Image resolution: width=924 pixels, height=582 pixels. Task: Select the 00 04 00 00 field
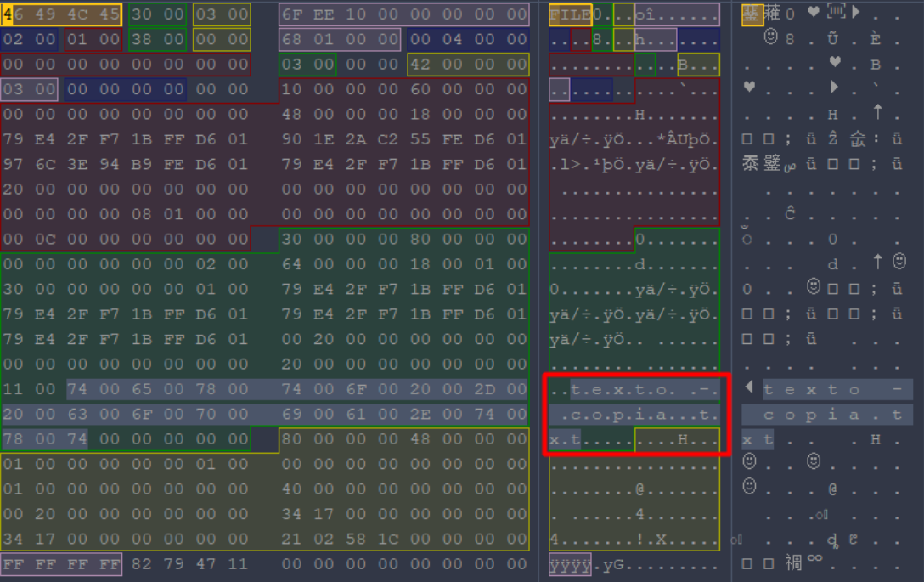(x=467, y=40)
